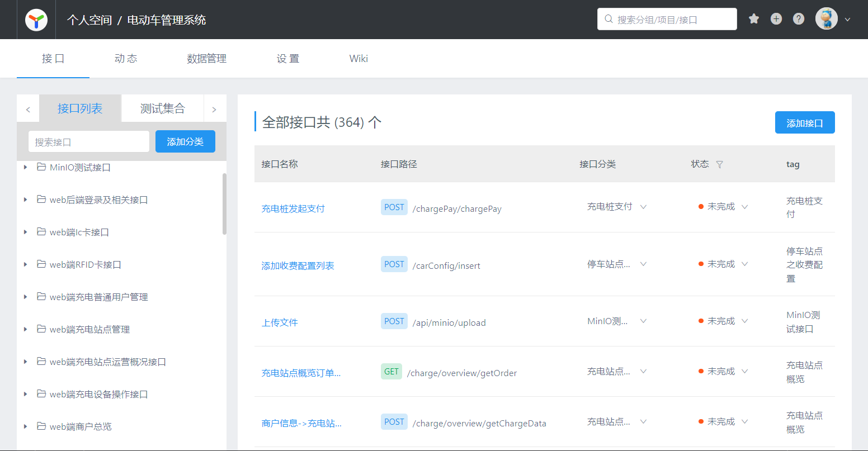Screen dimensions: 868x451
Task: Click the /chargePay/chargePay path text
Action: [x=457, y=208]
